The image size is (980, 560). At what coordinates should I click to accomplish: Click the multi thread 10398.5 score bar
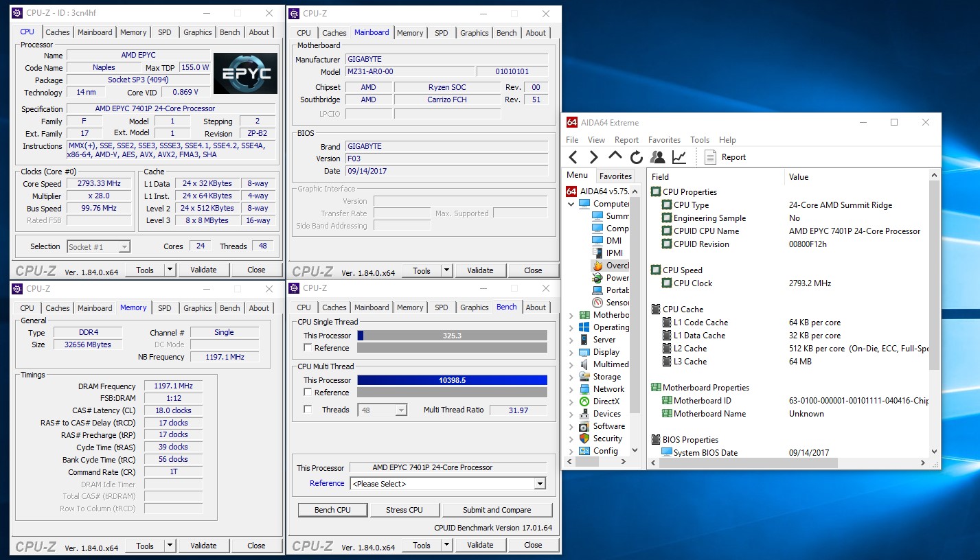[452, 380]
